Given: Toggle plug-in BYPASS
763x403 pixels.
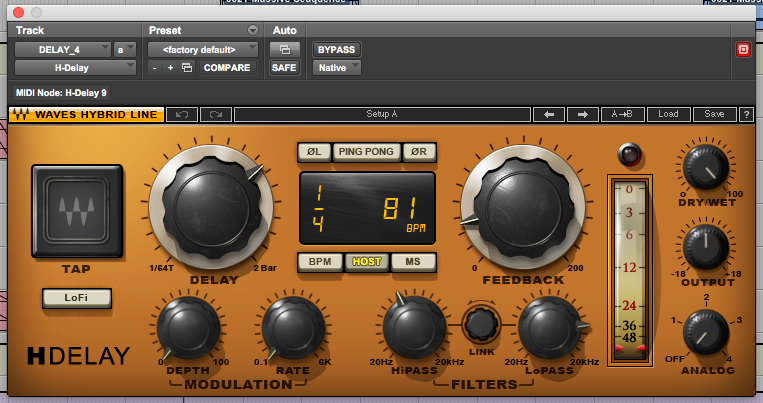Looking at the screenshot, I should pos(336,50).
